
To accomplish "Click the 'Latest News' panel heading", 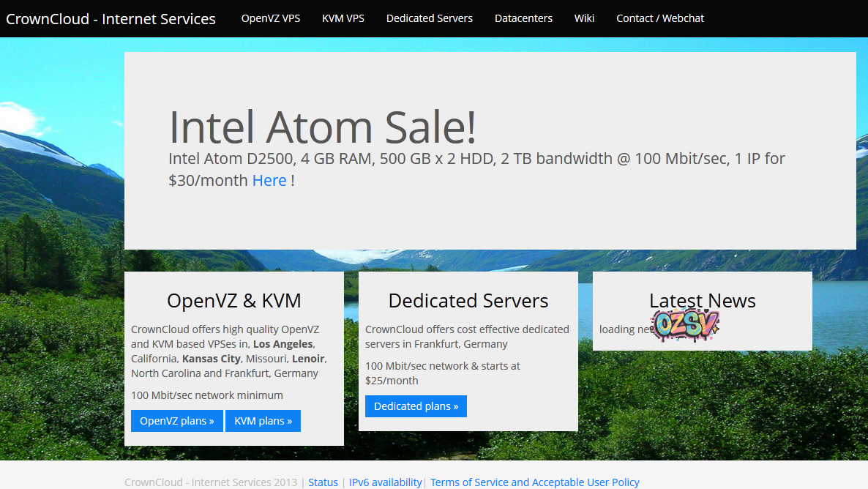I will pos(702,300).
